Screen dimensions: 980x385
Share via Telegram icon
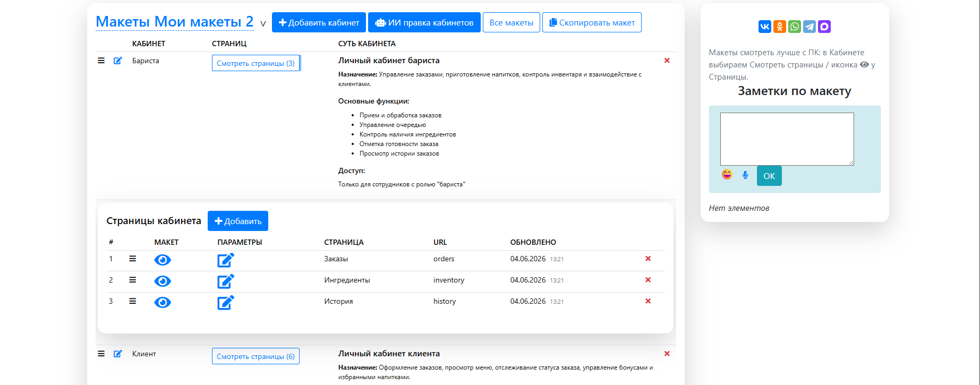[809, 27]
